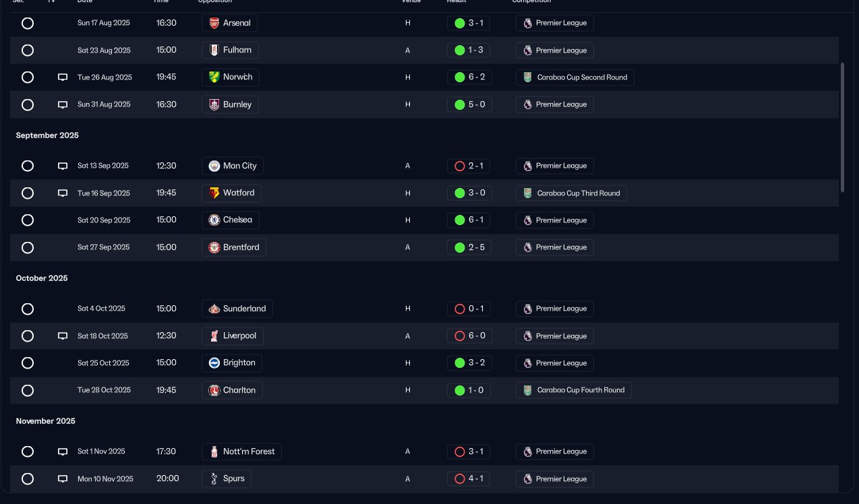Screen dimensions: 859x504
Task: Open the 6 - 0 Liverpool result
Action: click(469, 336)
